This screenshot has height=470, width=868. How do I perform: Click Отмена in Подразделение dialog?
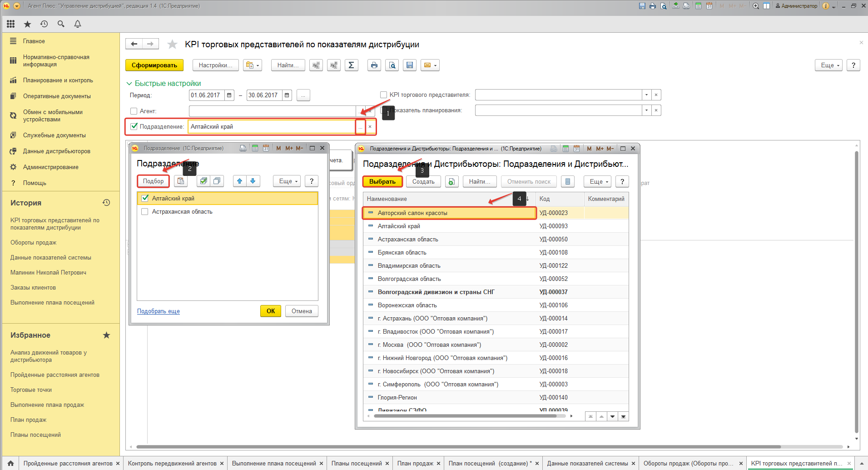(302, 311)
